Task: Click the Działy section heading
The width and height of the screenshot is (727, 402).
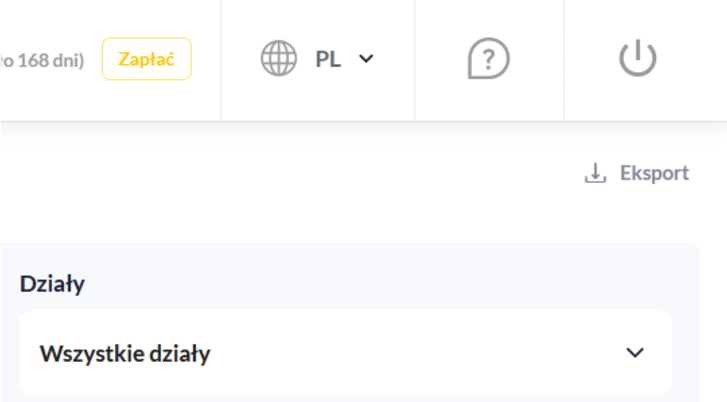Action: (52, 284)
